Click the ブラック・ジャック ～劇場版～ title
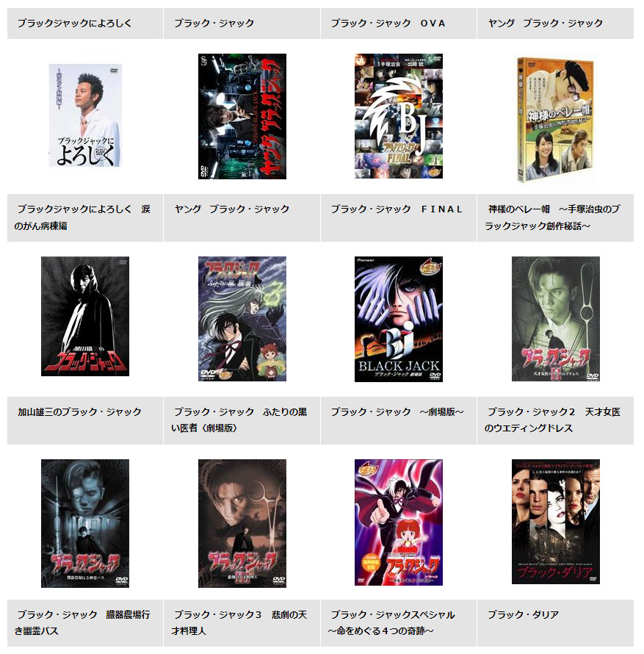The image size is (644, 654). [397, 412]
